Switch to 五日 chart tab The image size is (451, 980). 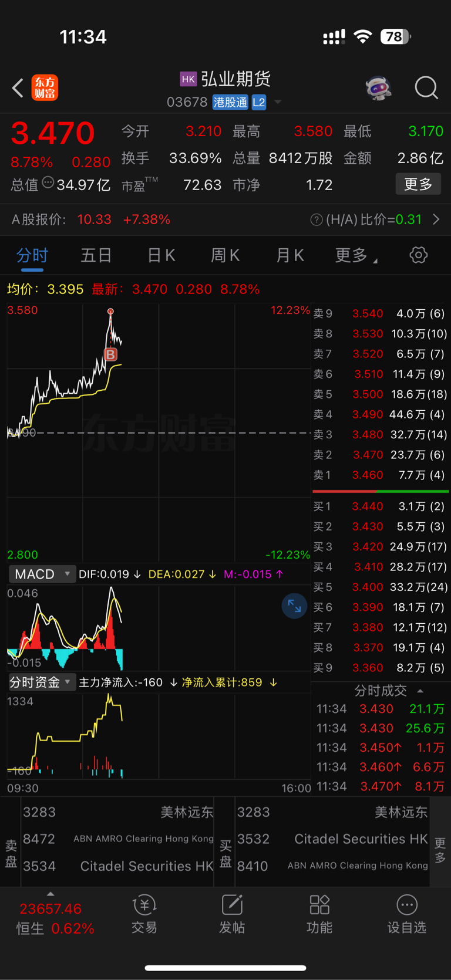click(96, 255)
